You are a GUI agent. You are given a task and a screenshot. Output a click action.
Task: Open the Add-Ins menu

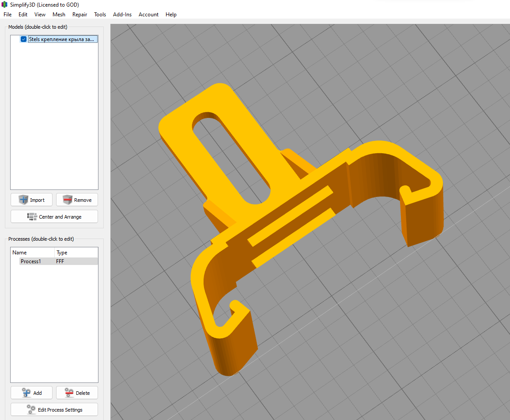122,15
